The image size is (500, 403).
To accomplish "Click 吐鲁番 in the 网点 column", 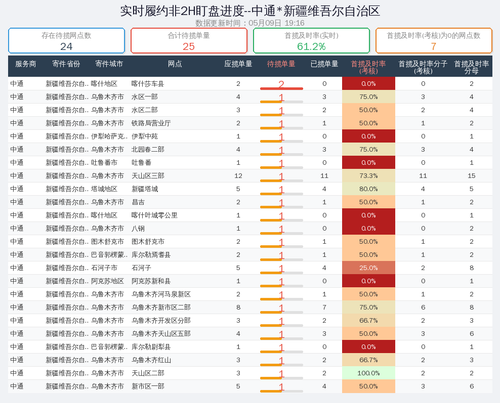I will tap(141, 163).
